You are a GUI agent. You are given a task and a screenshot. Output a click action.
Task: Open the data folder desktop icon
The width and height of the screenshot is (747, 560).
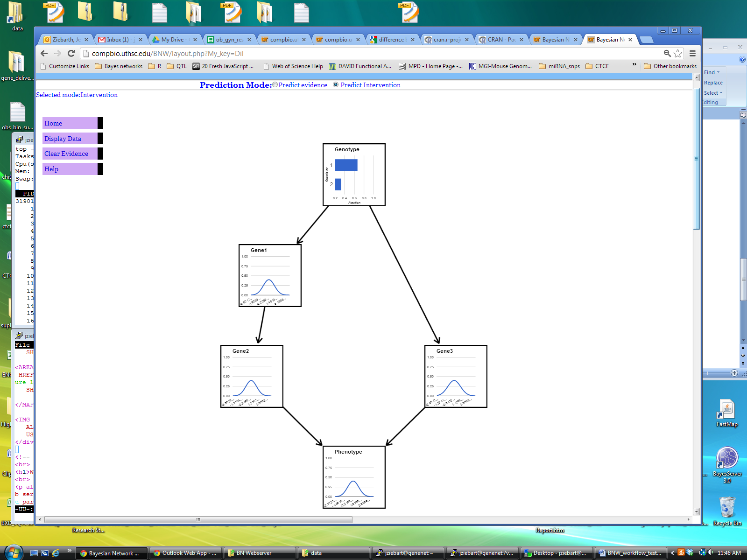pos(17,16)
